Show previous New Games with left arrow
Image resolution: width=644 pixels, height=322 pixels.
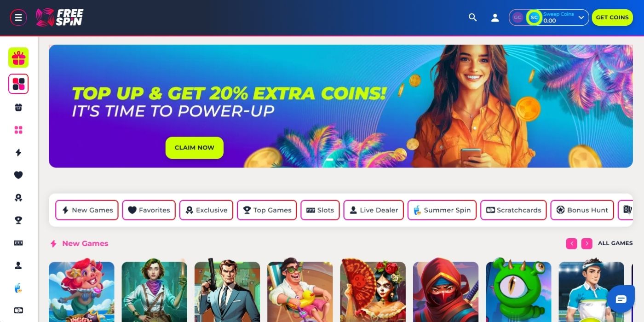(571, 243)
